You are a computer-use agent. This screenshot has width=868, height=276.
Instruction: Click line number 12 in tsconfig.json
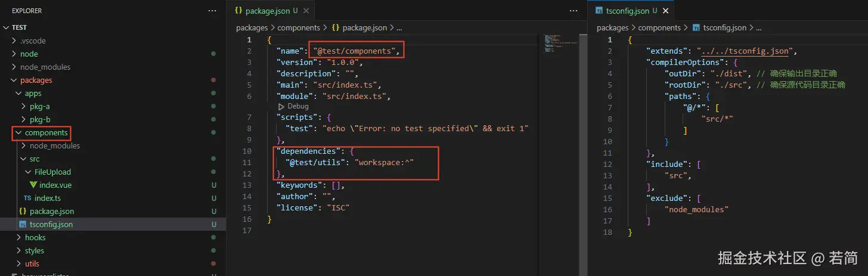[x=608, y=164]
